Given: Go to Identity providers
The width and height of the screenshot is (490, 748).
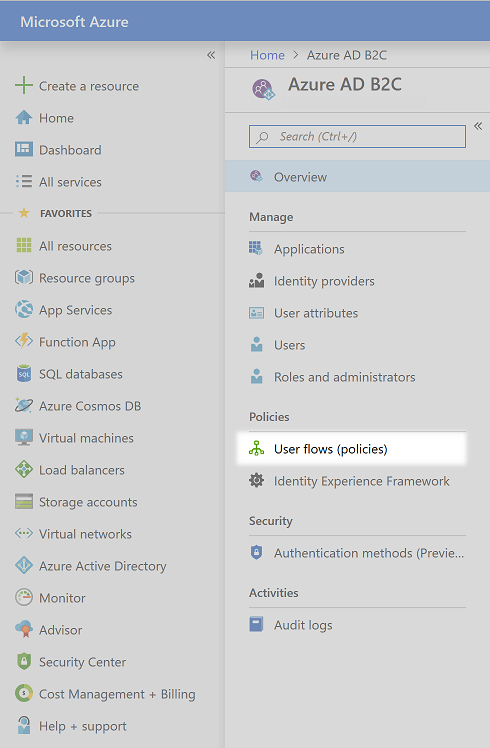Looking at the screenshot, I should (x=324, y=281).
